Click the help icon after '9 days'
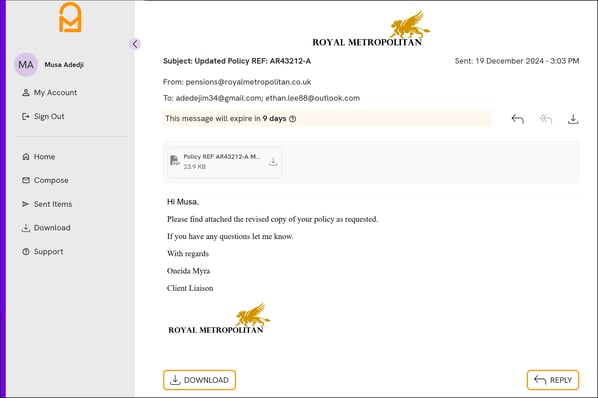Viewport: 598px width, 398px height. coord(293,119)
